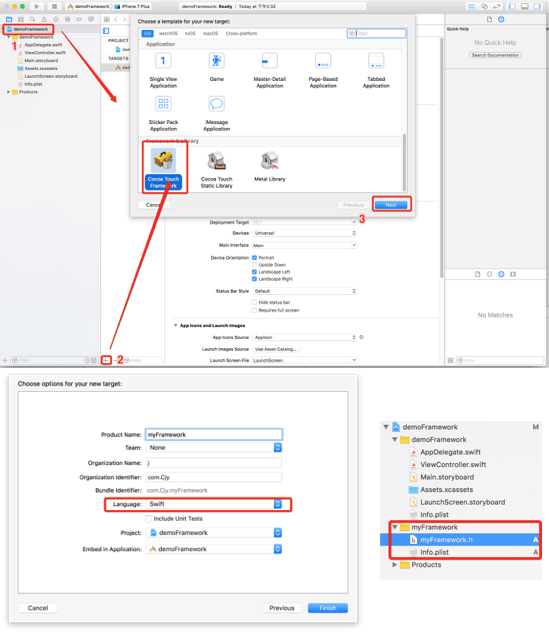The image size is (549, 633).
Task: Expand the Products folder in top navigator
Action: pos(8,92)
